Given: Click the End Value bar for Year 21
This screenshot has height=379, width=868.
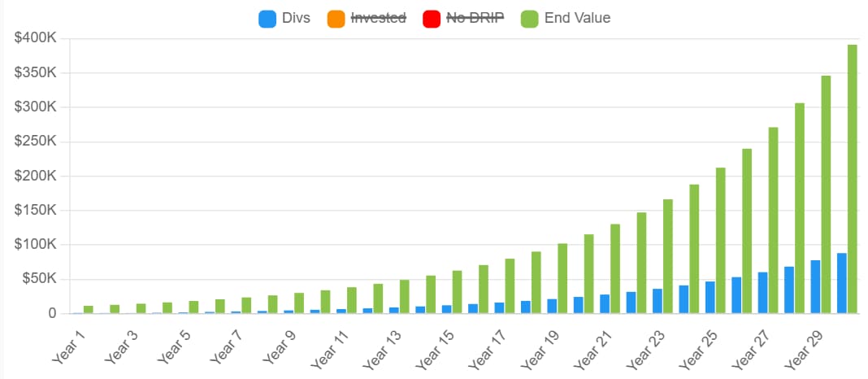Looking at the screenshot, I should 615,268.
